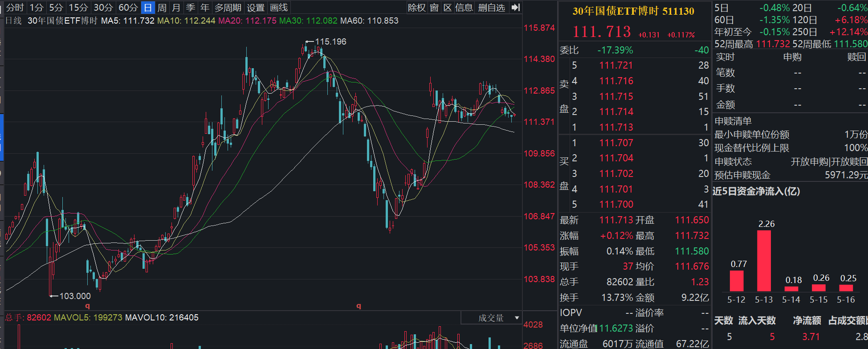The width and height of the screenshot is (868, 349).
Task: Click the 近5日资金净流入(亿) heading
Action: [x=756, y=191]
